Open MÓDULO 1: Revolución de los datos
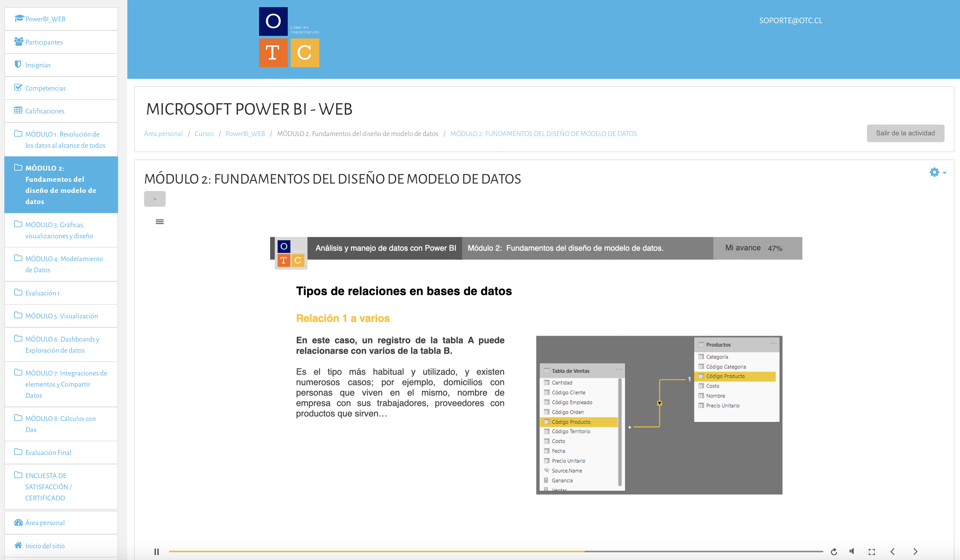 pyautogui.click(x=61, y=139)
